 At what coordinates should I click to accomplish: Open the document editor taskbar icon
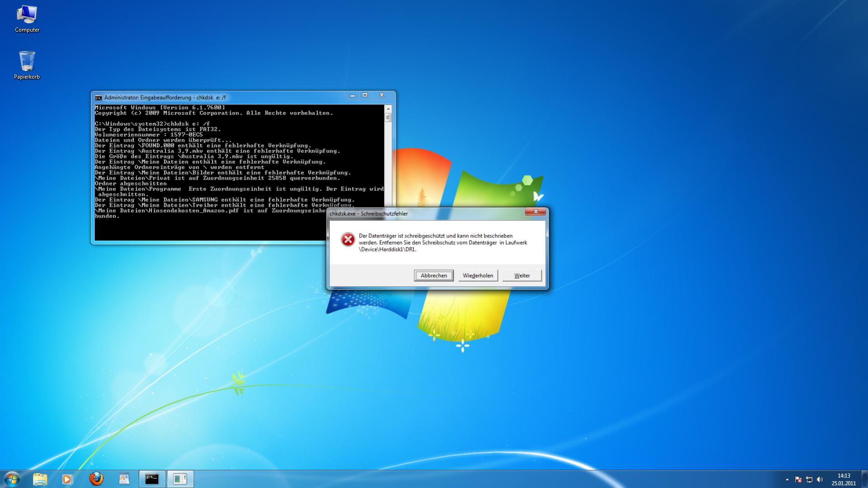(x=124, y=479)
